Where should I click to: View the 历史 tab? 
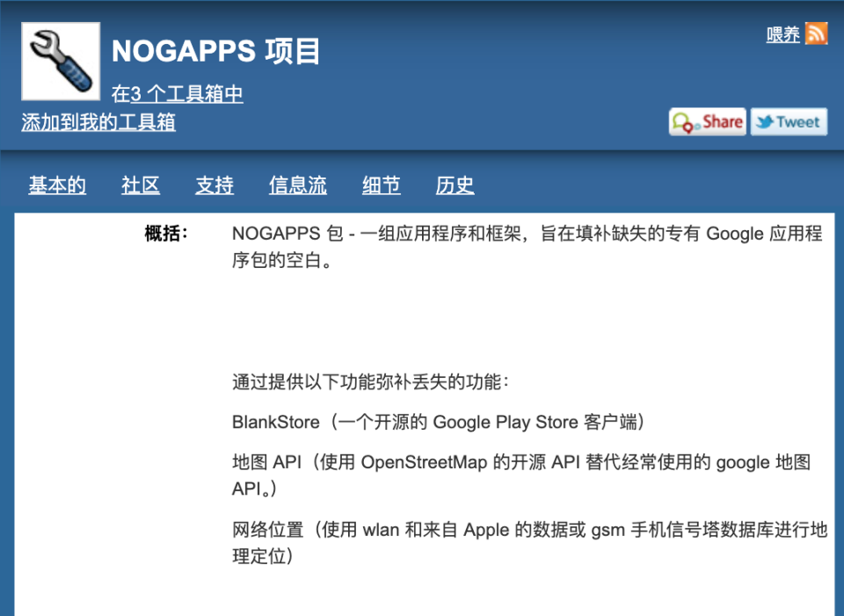[455, 185]
